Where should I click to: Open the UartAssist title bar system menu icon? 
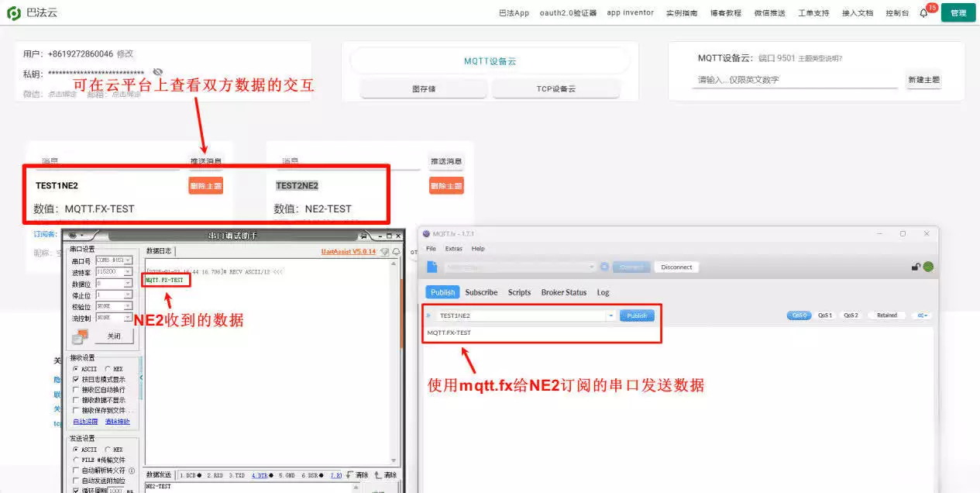pos(75,235)
